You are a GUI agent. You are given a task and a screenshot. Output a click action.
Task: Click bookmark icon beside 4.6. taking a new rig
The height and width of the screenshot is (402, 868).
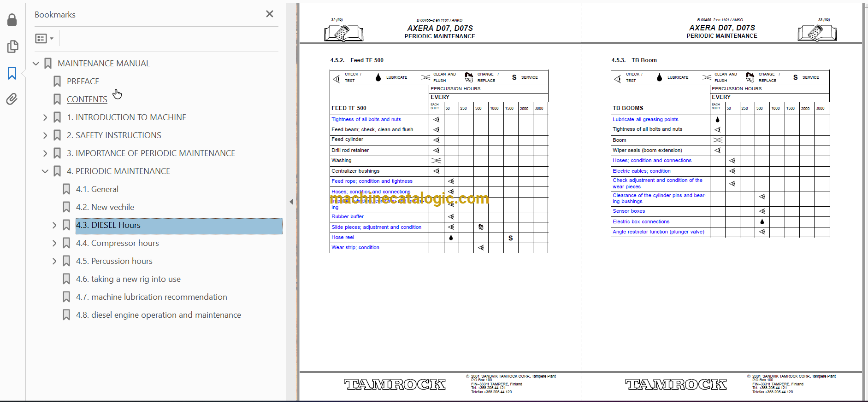coord(66,279)
